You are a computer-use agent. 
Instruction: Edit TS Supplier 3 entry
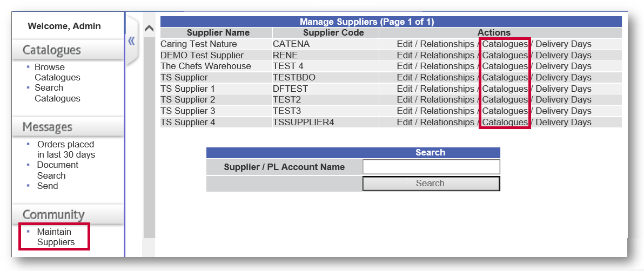(405, 111)
